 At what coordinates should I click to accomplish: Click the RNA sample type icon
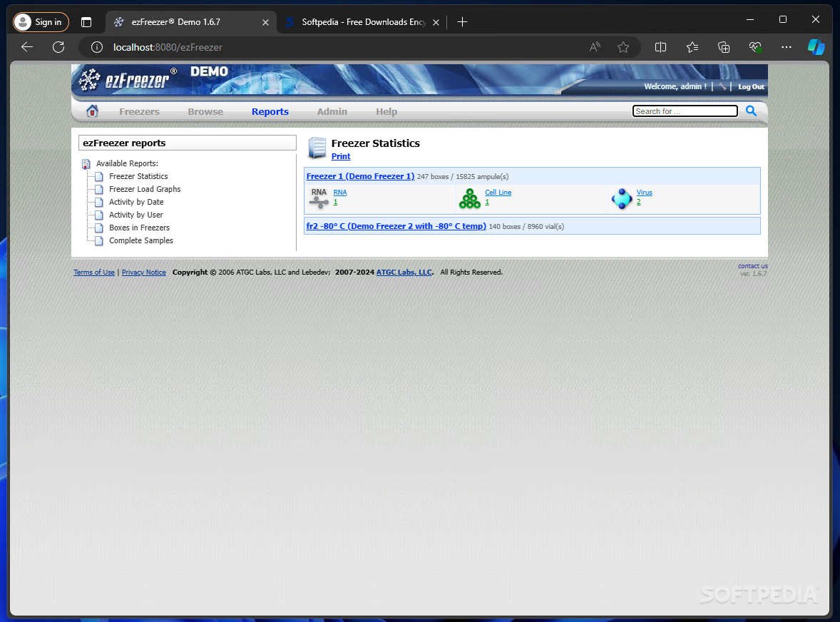[x=319, y=198]
